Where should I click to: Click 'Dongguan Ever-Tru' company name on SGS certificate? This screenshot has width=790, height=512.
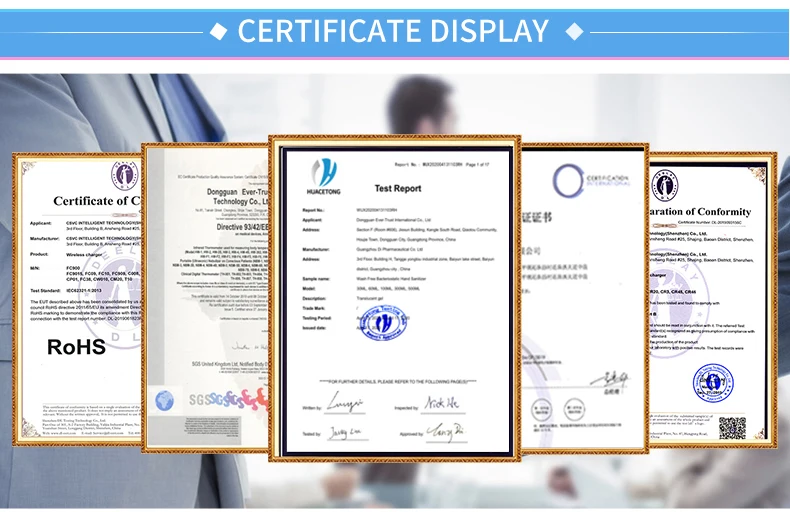[238, 192]
